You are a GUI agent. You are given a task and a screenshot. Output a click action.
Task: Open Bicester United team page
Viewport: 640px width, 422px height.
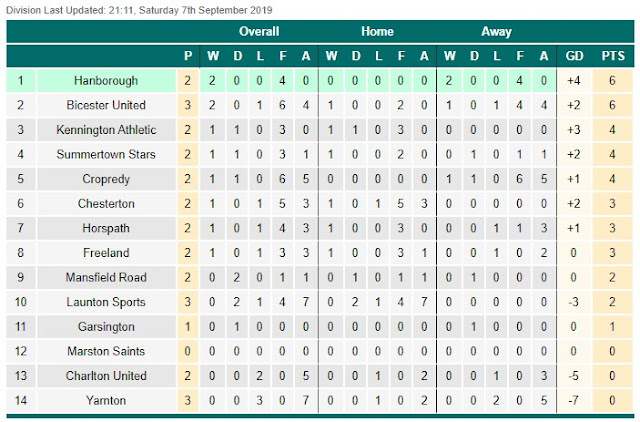pyautogui.click(x=106, y=105)
